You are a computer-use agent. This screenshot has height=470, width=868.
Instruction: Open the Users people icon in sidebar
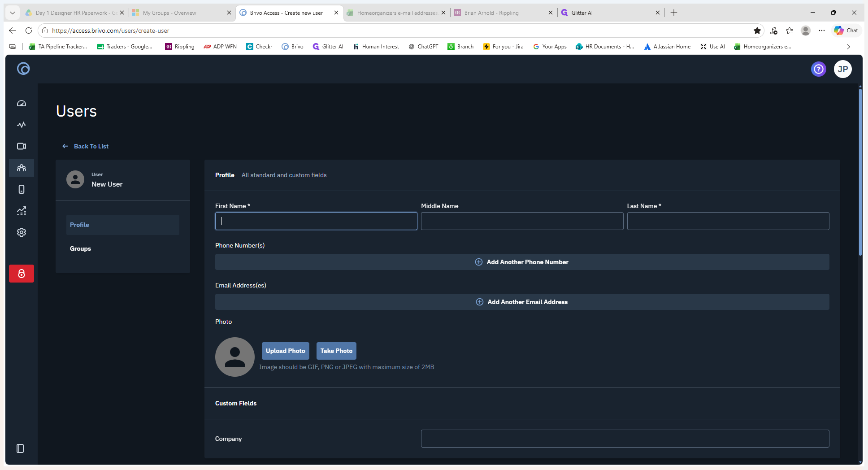22,168
